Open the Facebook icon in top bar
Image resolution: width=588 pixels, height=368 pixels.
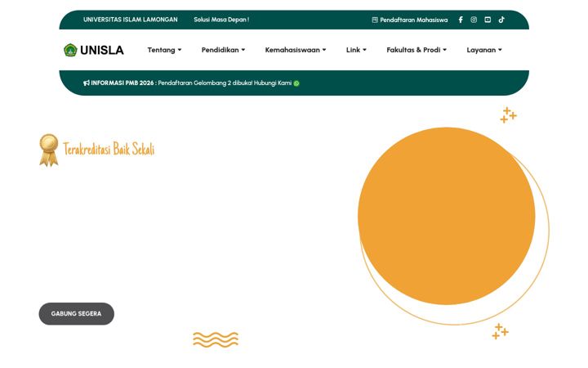point(461,20)
